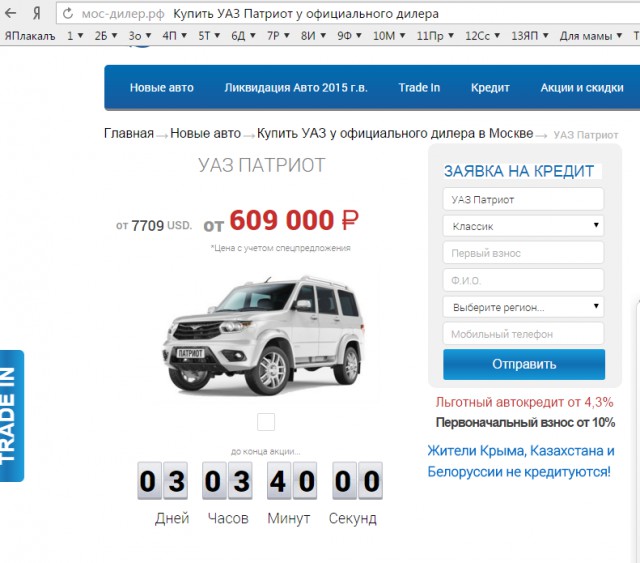Screen dimensions: 640x563
Task: Click the 'Секунд' countdown label
Action: (x=353, y=518)
